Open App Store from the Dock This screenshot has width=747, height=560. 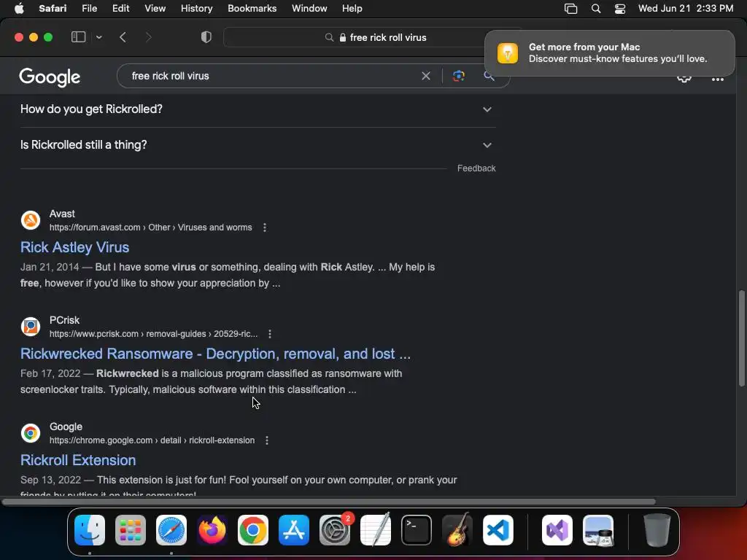(294, 530)
